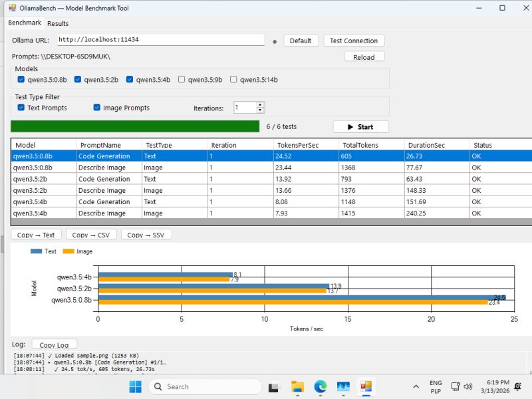Screen dimensions: 532x399
Task: Switch to the Benchmark tab
Action: 25,23
